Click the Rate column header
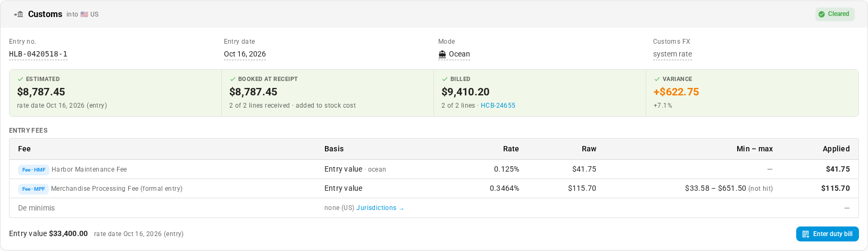 point(511,149)
